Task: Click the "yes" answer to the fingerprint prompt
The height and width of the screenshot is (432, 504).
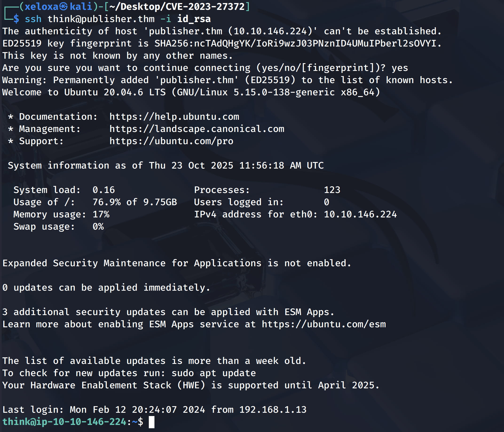Action: [x=400, y=68]
